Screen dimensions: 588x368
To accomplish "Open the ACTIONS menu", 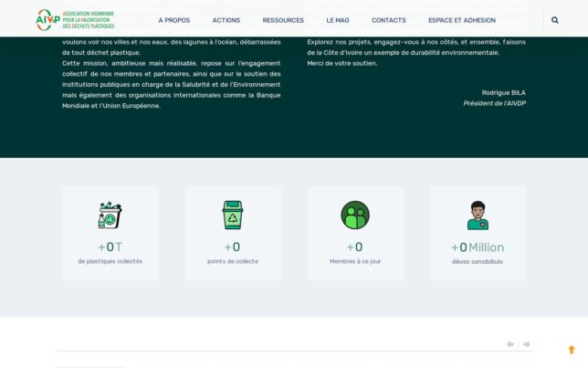I will pos(226,20).
